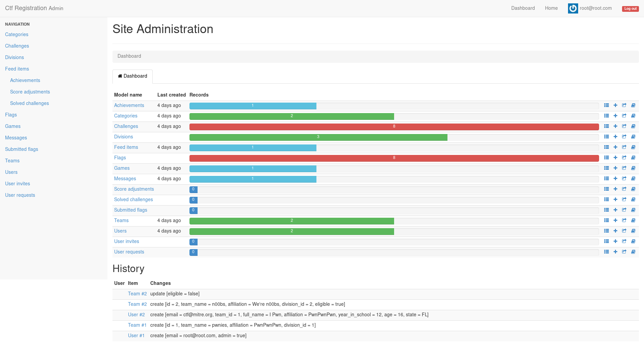Click Users model name in table
The image size is (644, 348).
click(120, 231)
